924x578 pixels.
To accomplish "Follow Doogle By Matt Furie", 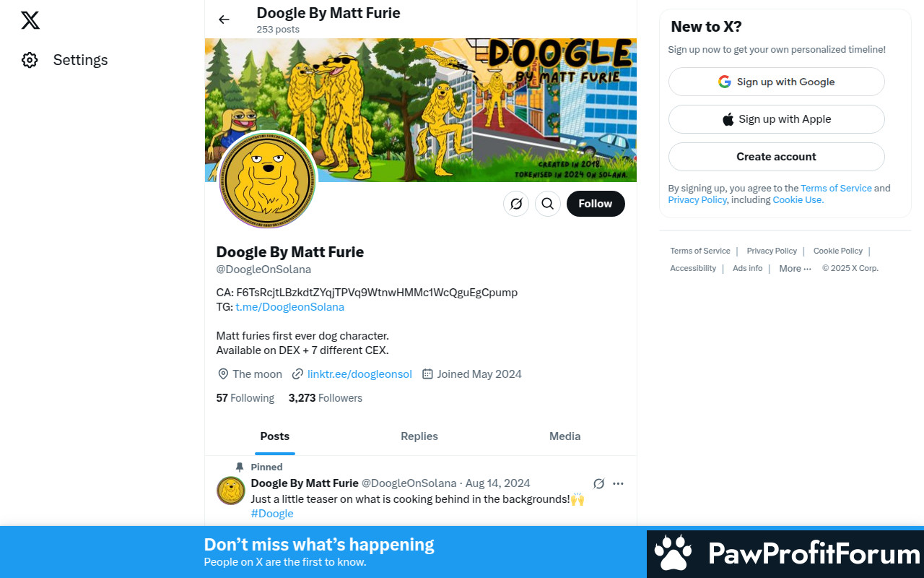I will pyautogui.click(x=596, y=204).
